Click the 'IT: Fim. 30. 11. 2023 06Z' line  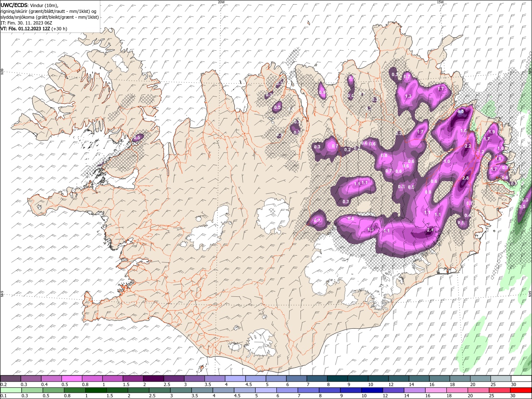coord(26,23)
